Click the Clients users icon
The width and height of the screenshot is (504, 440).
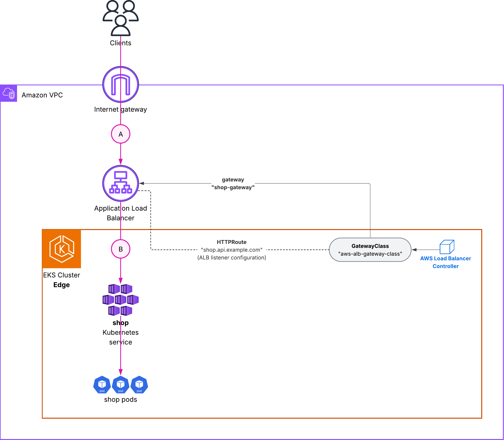point(121,18)
